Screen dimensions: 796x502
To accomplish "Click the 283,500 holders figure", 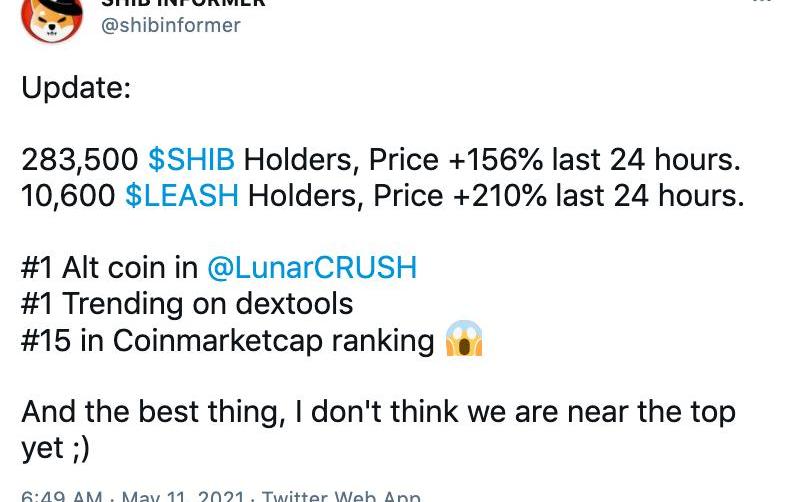I will (80, 159).
